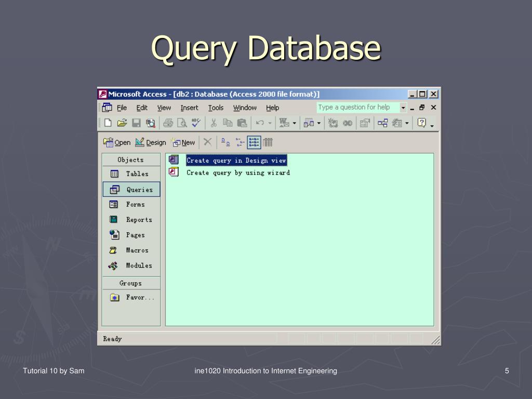
Task: Click the Print toolbar icon
Action: 168,123
